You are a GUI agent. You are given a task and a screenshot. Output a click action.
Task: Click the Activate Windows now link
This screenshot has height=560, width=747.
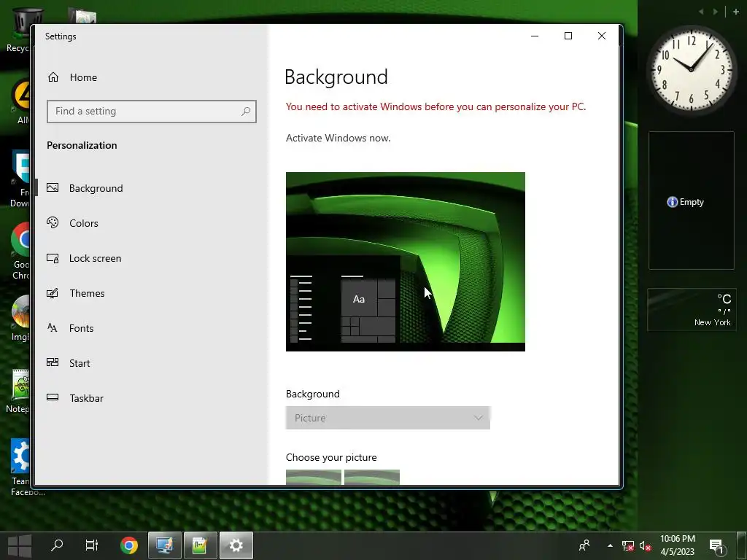pyautogui.click(x=338, y=138)
